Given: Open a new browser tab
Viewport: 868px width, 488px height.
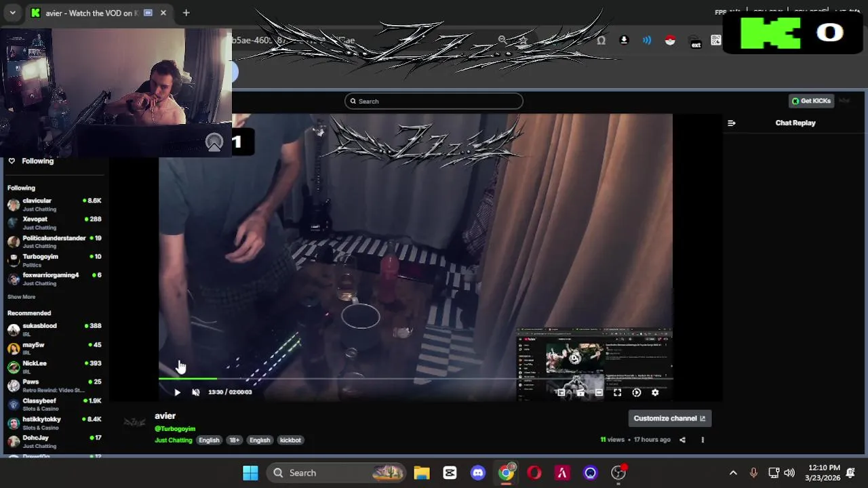Looking at the screenshot, I should pos(186,13).
